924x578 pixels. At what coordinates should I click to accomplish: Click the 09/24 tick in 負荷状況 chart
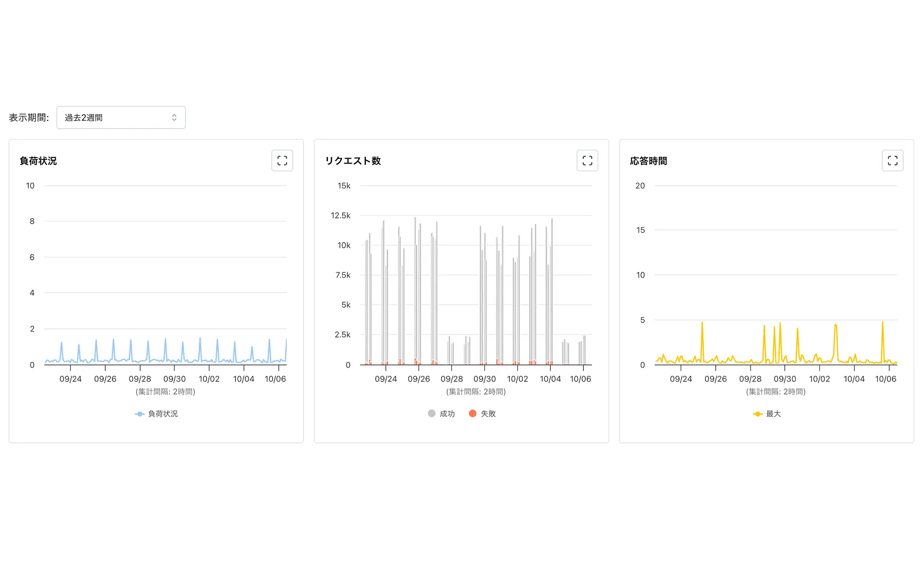tap(71, 379)
